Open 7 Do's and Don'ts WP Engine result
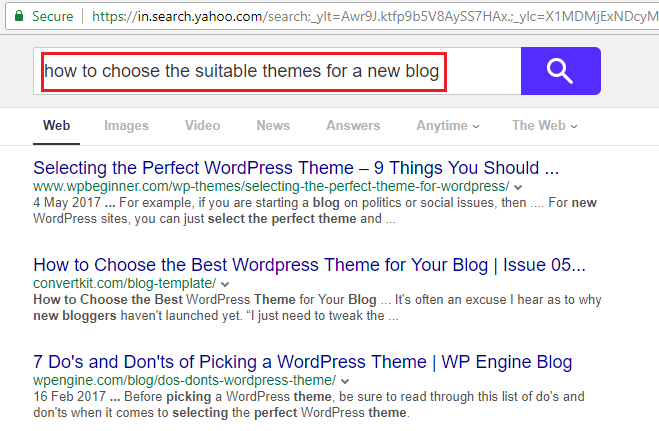The width and height of the screenshot is (659, 431). point(303,362)
